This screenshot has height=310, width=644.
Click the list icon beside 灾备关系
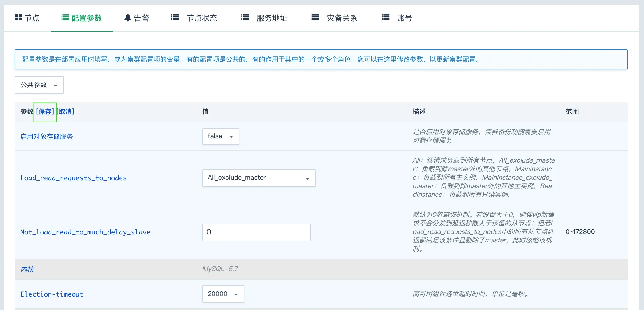(x=315, y=18)
